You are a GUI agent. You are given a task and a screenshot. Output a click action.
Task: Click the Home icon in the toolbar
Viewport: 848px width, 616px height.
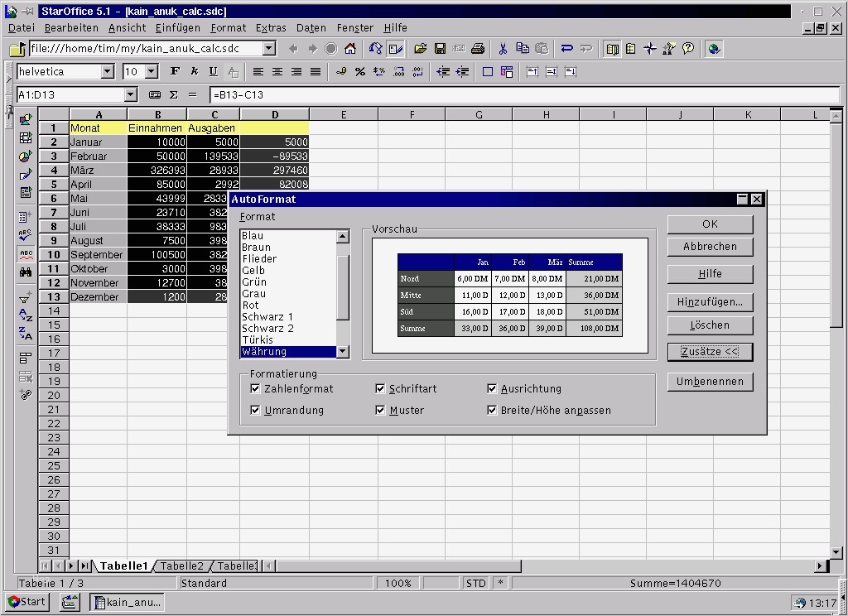[350, 49]
